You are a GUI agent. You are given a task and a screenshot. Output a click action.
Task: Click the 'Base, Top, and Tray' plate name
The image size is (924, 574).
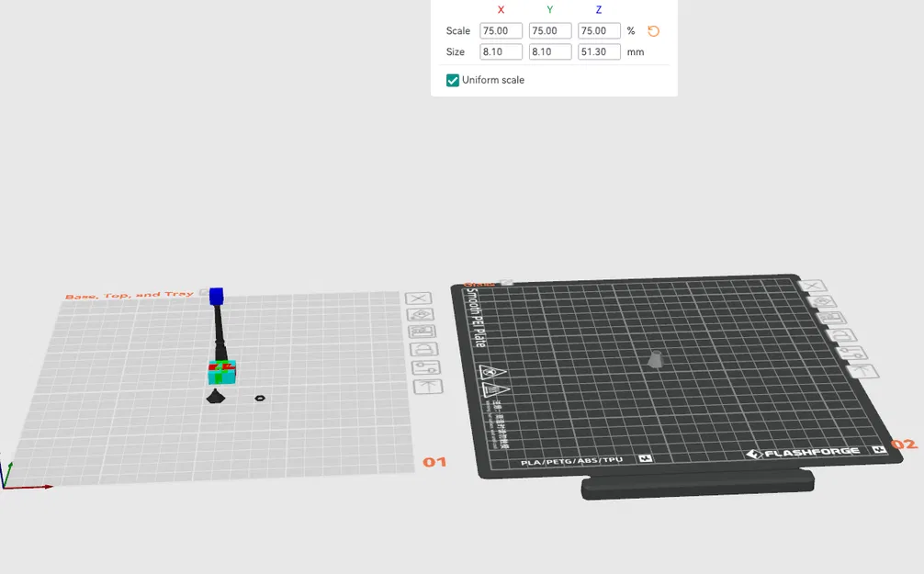pos(130,295)
